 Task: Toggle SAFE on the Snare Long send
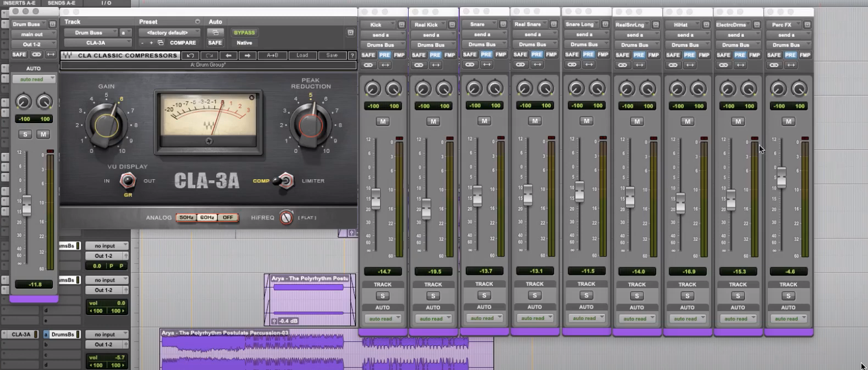click(x=572, y=54)
